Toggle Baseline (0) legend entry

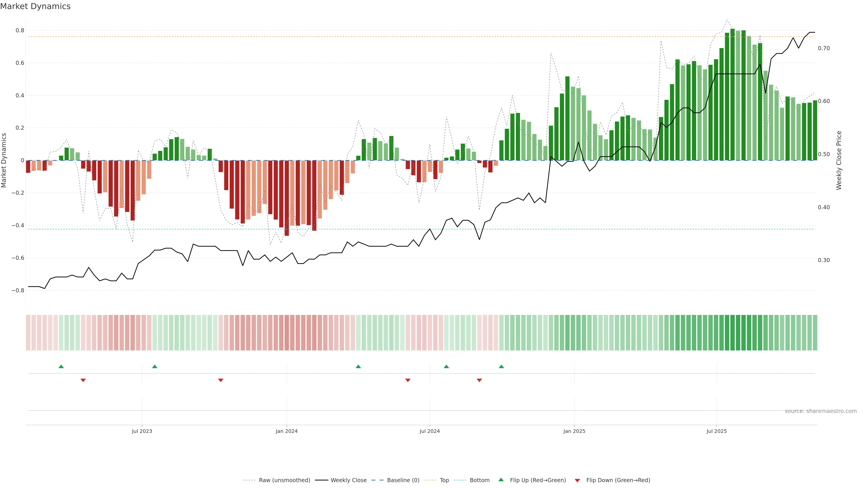pos(403,480)
